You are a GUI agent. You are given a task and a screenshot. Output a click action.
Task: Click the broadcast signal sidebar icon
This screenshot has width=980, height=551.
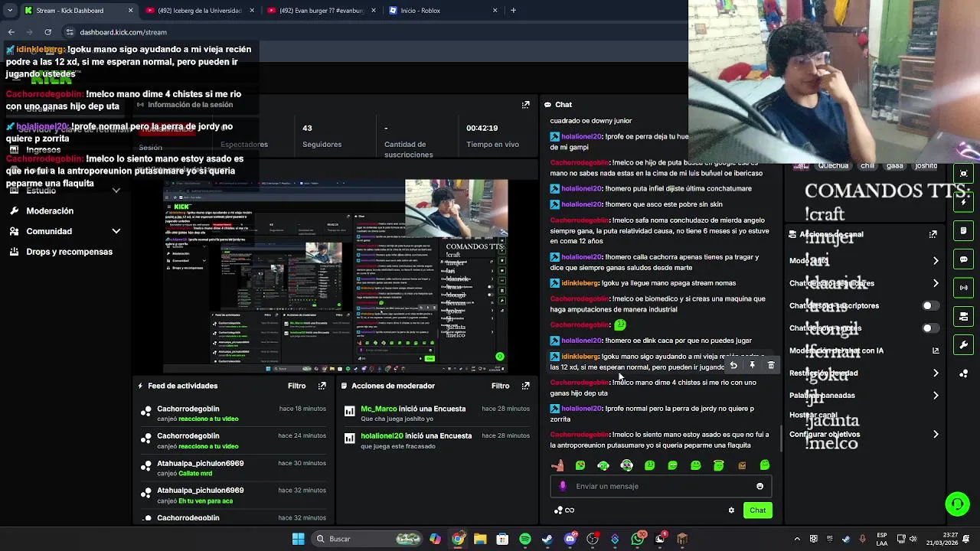click(x=964, y=288)
